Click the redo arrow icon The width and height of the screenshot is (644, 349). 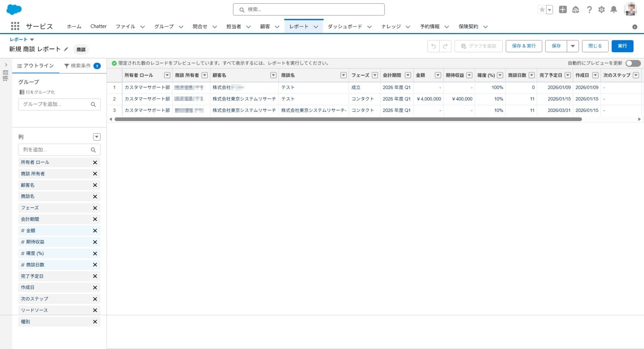coord(445,46)
